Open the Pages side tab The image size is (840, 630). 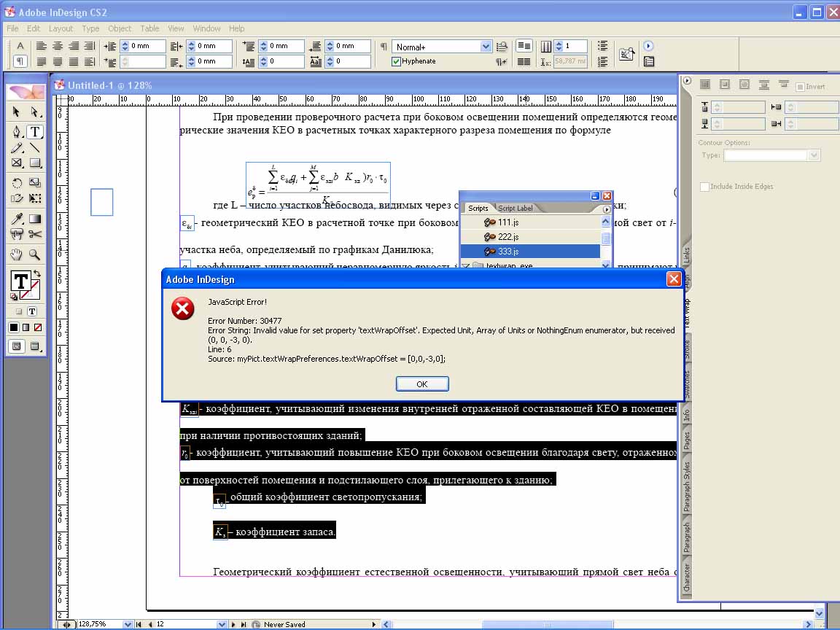(686, 441)
